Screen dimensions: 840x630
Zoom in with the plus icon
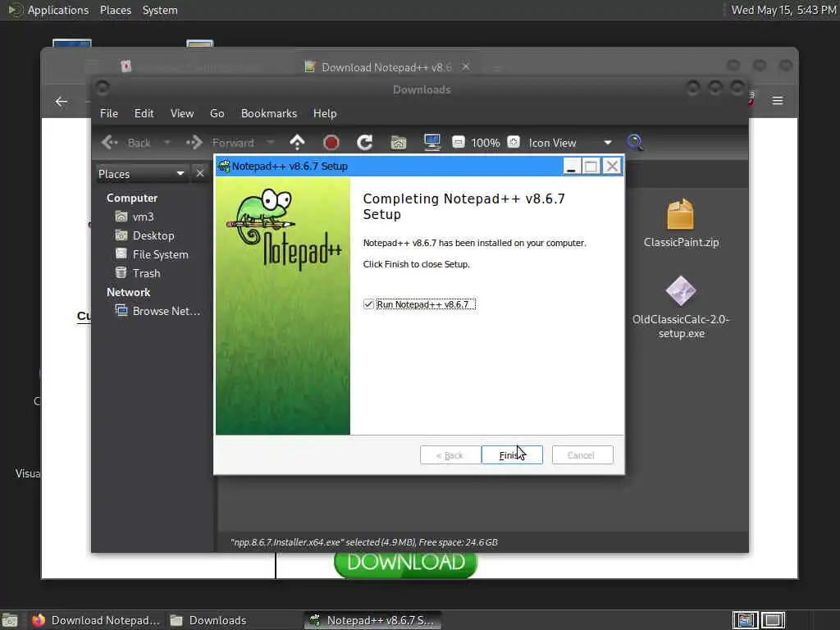[514, 142]
